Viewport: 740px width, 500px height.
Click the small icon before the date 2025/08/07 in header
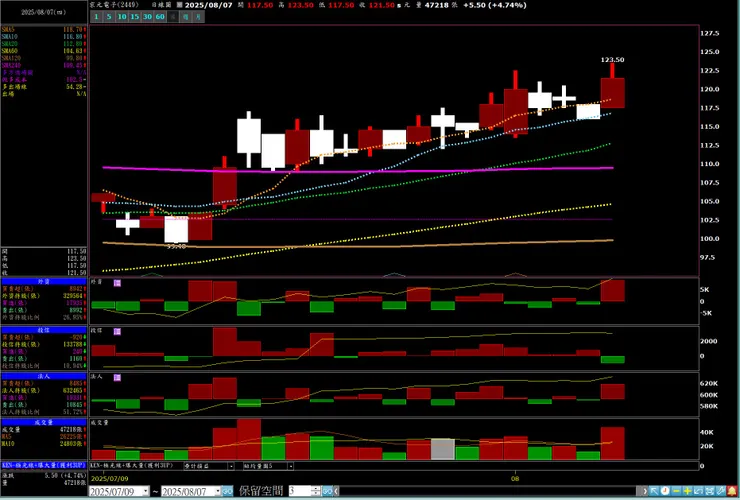click(x=179, y=5)
